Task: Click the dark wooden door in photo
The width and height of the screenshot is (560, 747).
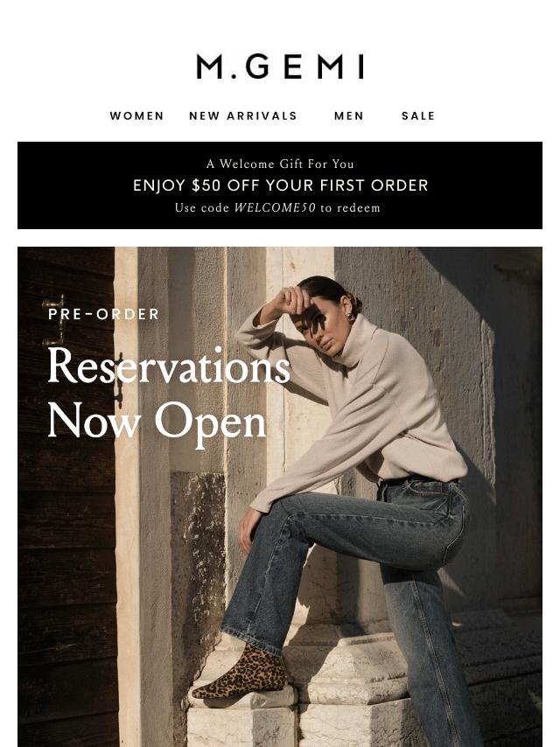Action: [66, 497]
